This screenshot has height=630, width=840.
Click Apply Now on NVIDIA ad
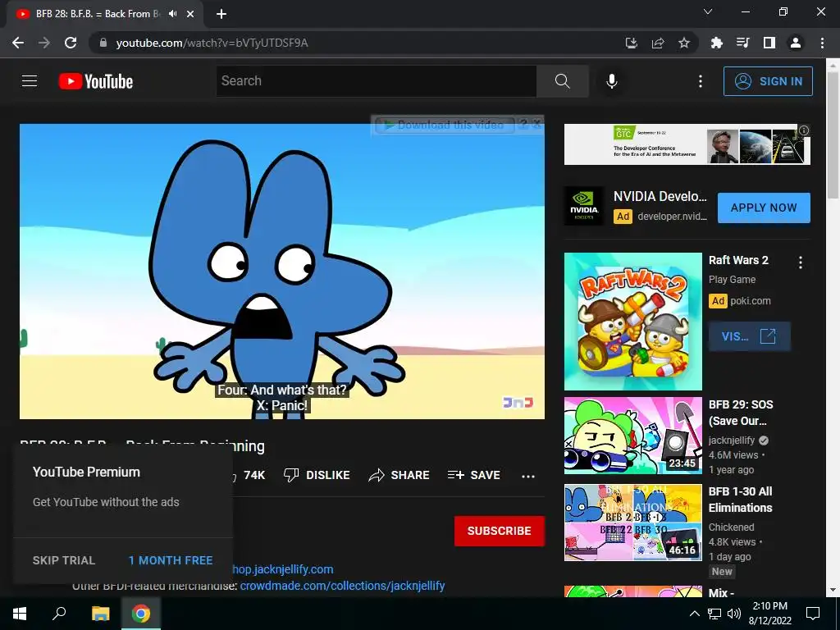point(764,208)
